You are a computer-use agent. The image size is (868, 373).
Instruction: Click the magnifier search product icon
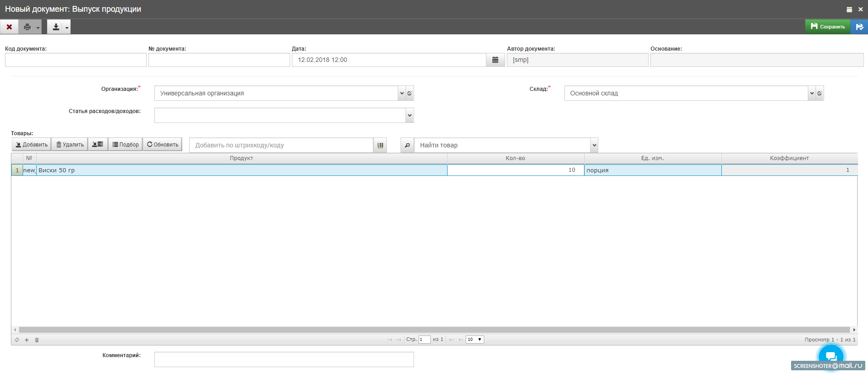coord(407,145)
